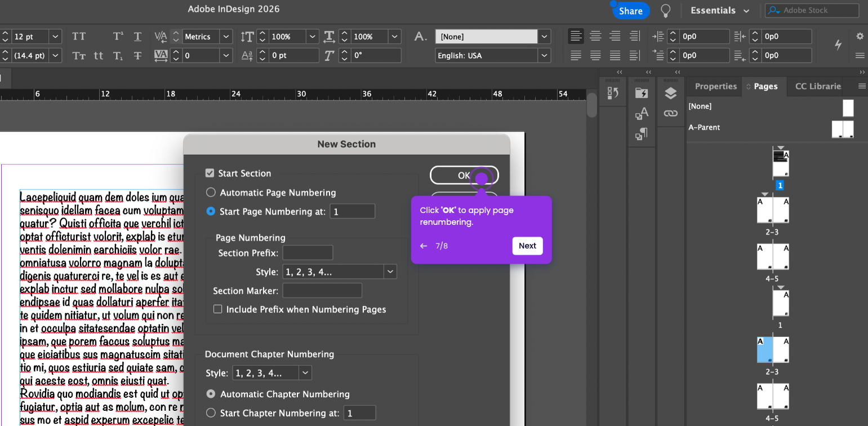Switch to the CC Libraries tab
Image resolution: width=868 pixels, height=426 pixels.
(818, 86)
